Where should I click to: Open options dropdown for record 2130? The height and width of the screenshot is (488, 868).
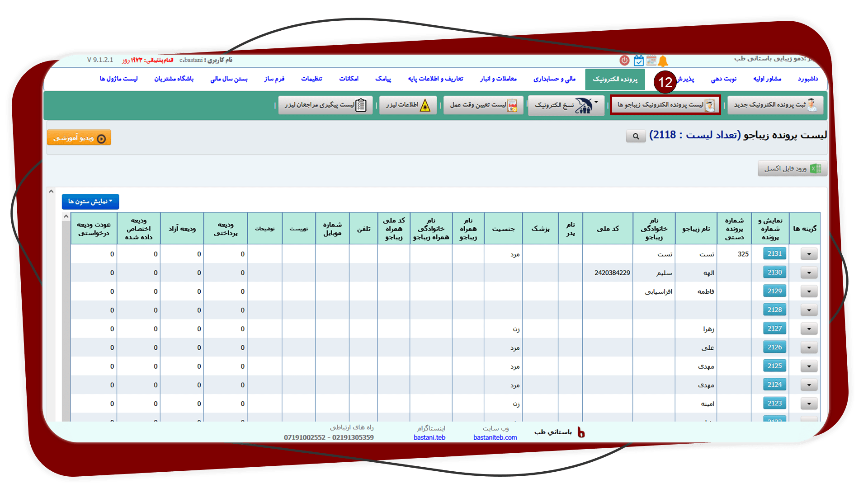pyautogui.click(x=809, y=273)
